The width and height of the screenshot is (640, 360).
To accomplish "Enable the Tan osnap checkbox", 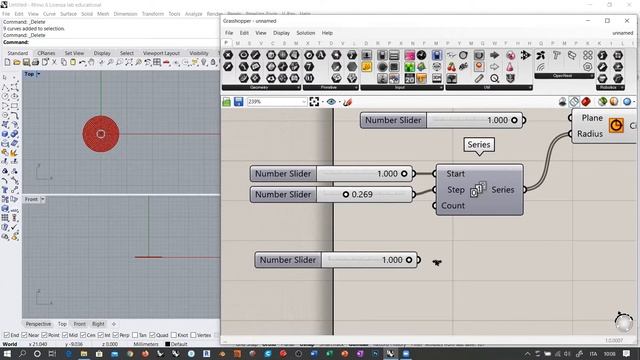I will (135, 335).
